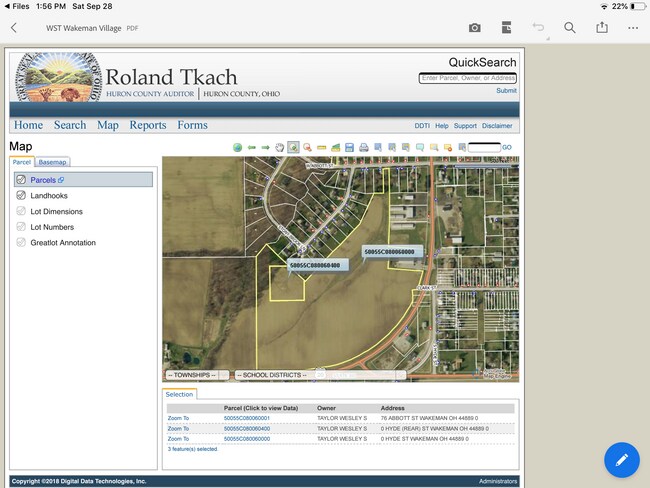Tap the camera icon in top bar
This screenshot has width=650, height=488.
475,28
